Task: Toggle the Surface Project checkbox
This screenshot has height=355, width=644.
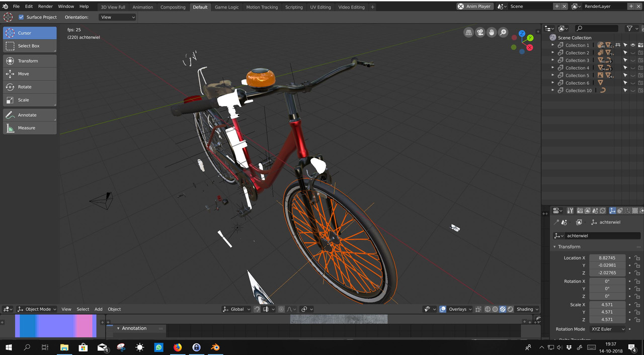Action: tap(21, 17)
